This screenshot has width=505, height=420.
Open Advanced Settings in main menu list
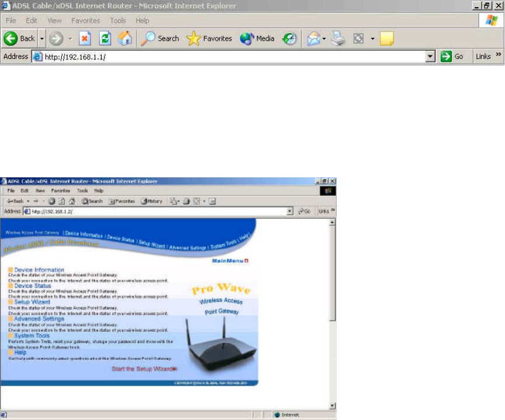[x=39, y=318]
